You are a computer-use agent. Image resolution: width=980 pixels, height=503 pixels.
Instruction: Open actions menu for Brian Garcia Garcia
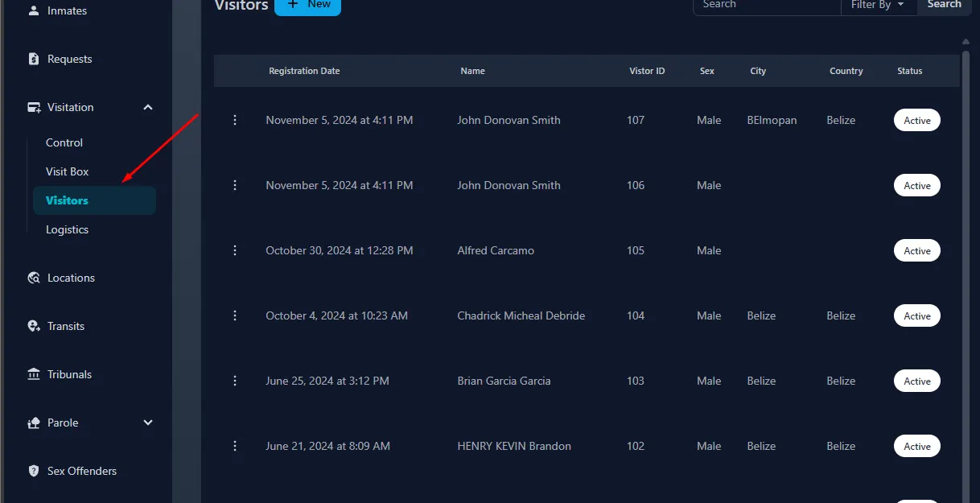tap(235, 381)
